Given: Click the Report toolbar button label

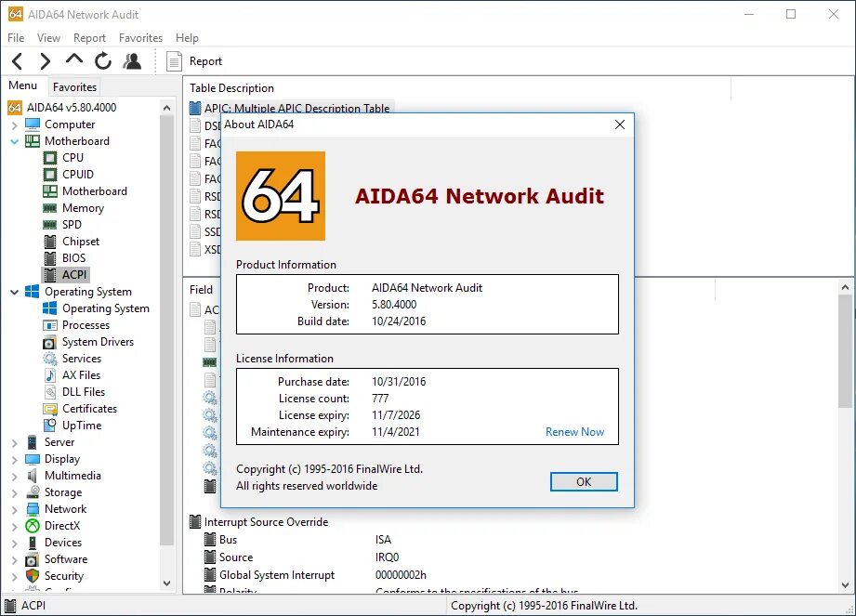Looking at the screenshot, I should click(205, 61).
